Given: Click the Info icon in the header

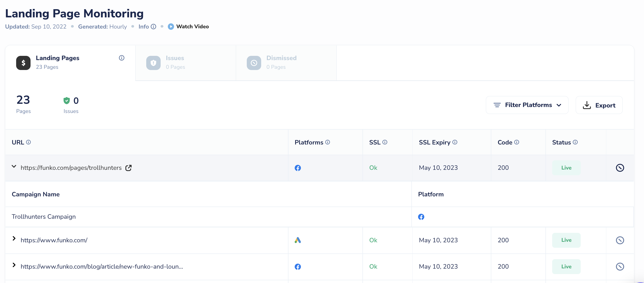Looking at the screenshot, I should 153,27.
